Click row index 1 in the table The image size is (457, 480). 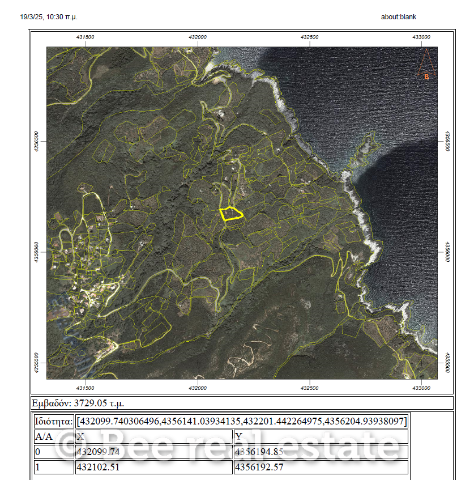coord(54,467)
